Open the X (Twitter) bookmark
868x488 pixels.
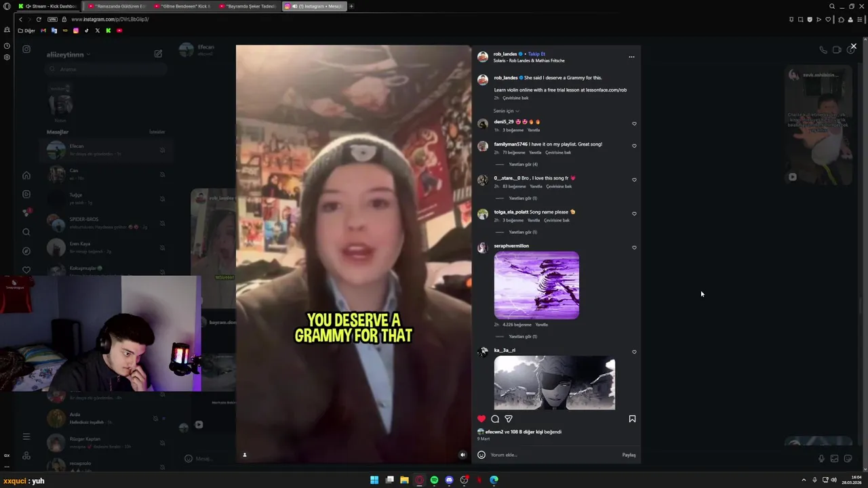click(97, 30)
